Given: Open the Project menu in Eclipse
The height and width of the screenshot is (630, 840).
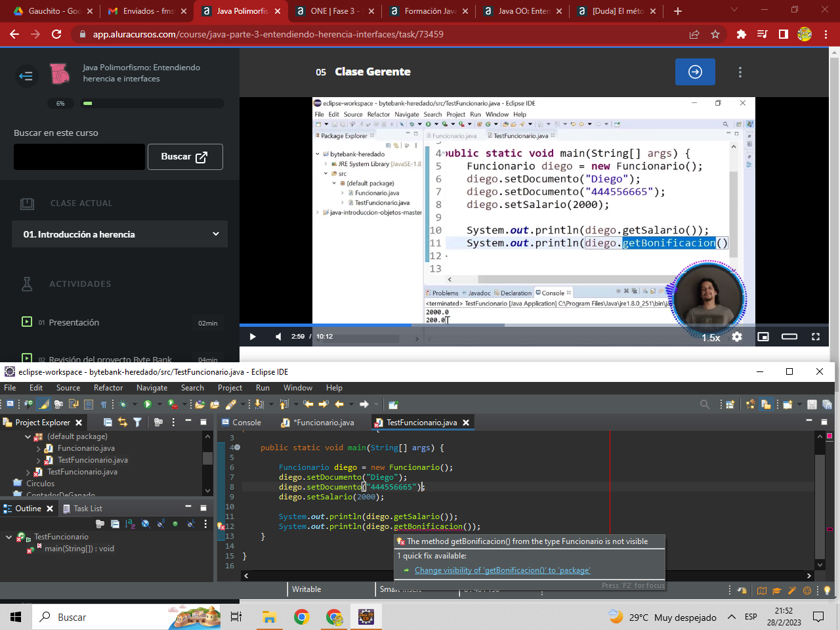Looking at the screenshot, I should [230, 388].
